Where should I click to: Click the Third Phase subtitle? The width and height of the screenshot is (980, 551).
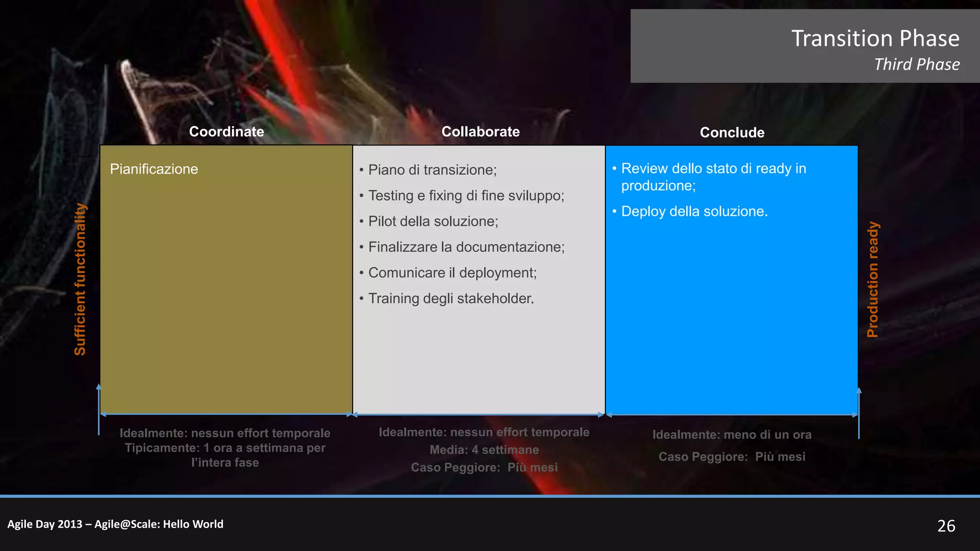tap(916, 65)
